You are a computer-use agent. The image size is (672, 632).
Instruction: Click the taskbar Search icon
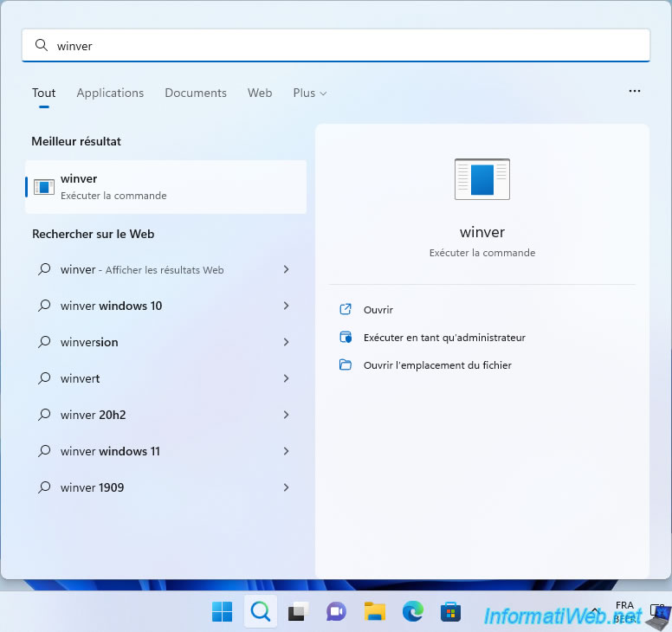coord(260,611)
